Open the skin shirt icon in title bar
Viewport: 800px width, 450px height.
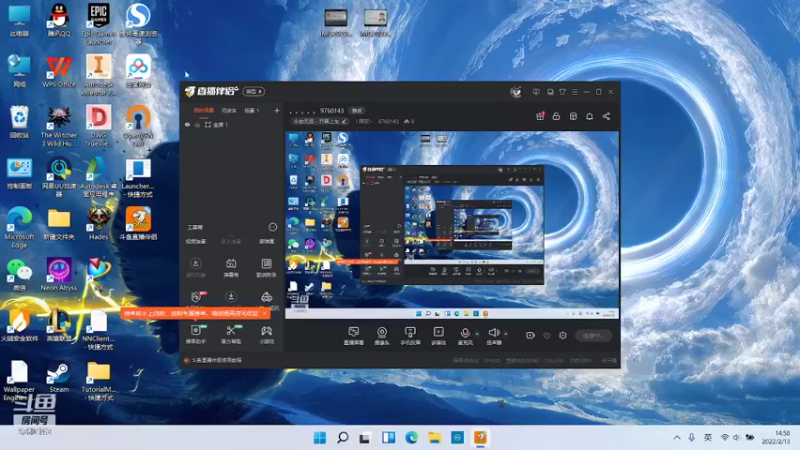click(562, 92)
